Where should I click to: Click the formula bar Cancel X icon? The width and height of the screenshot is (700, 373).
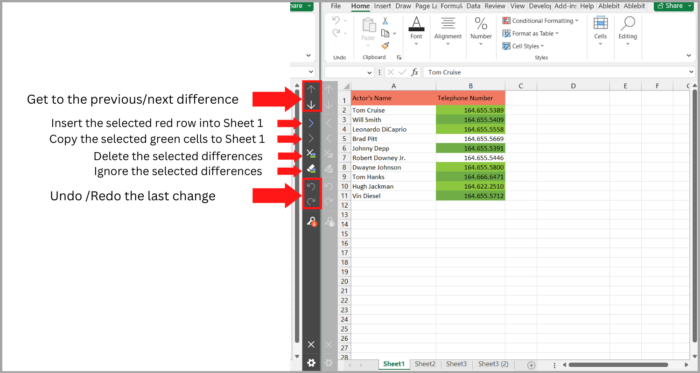[391, 72]
